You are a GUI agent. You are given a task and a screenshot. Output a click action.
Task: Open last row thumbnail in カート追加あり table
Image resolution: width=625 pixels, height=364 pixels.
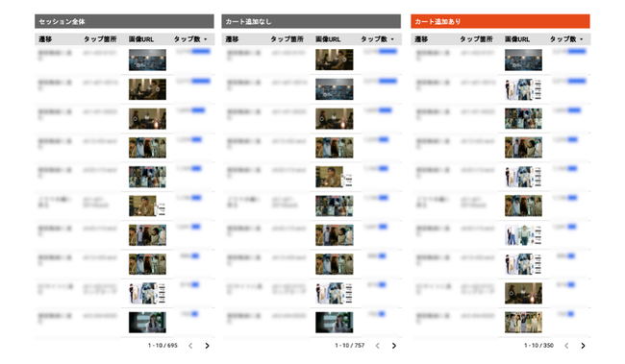click(523, 322)
